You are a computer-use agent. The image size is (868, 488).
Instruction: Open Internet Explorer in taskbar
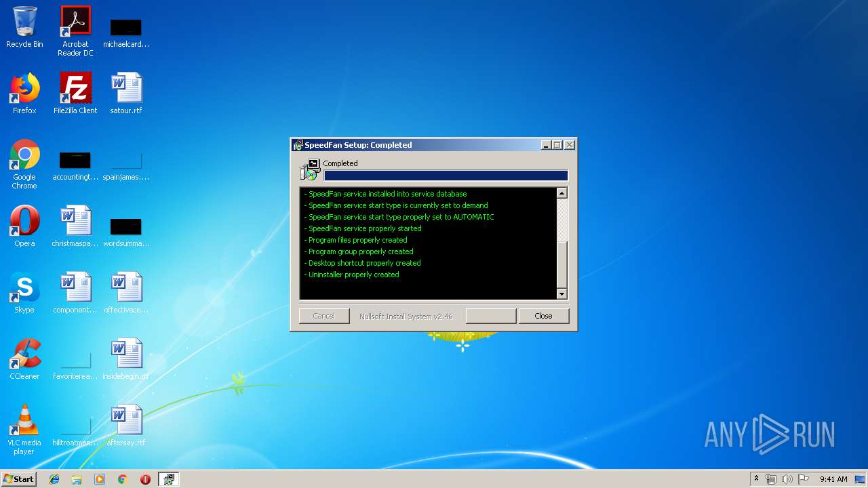click(x=54, y=479)
